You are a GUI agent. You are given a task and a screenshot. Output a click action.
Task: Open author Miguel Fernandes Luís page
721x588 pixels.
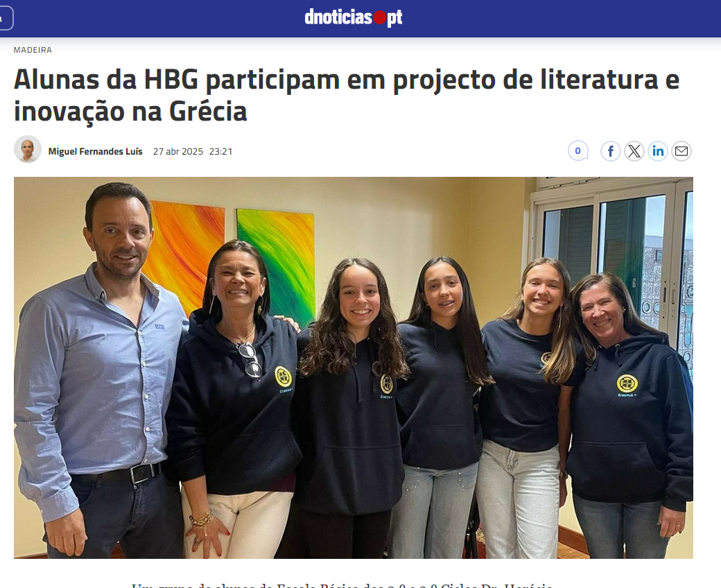[x=95, y=151]
